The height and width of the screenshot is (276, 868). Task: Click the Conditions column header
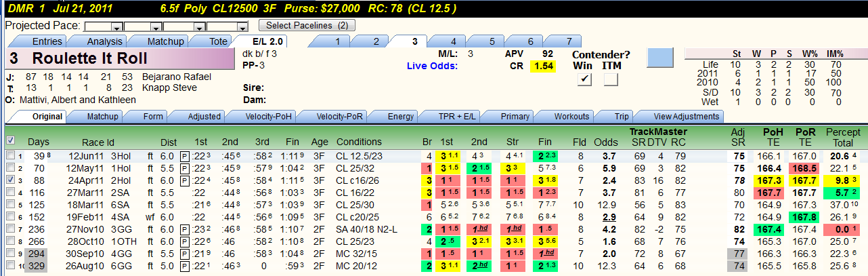pyautogui.click(x=359, y=142)
